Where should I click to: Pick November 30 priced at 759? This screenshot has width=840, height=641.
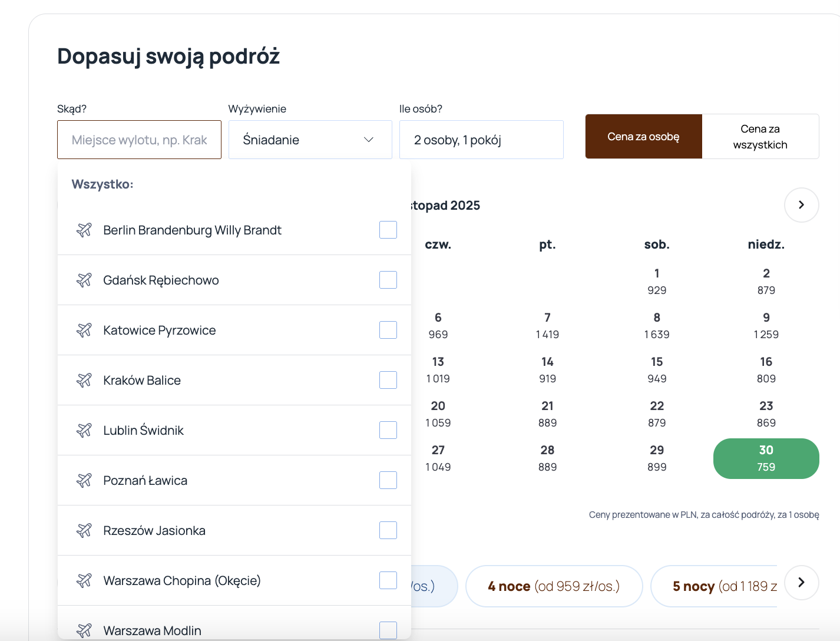(766, 458)
